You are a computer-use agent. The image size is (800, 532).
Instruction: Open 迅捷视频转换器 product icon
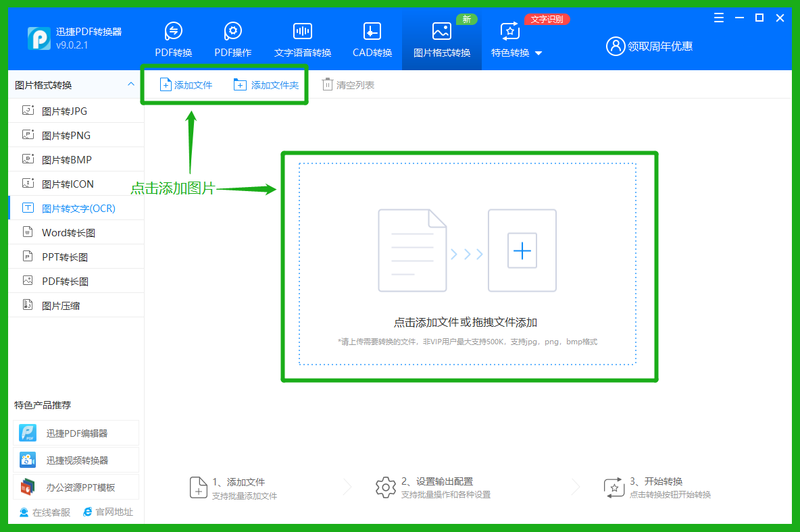28,460
